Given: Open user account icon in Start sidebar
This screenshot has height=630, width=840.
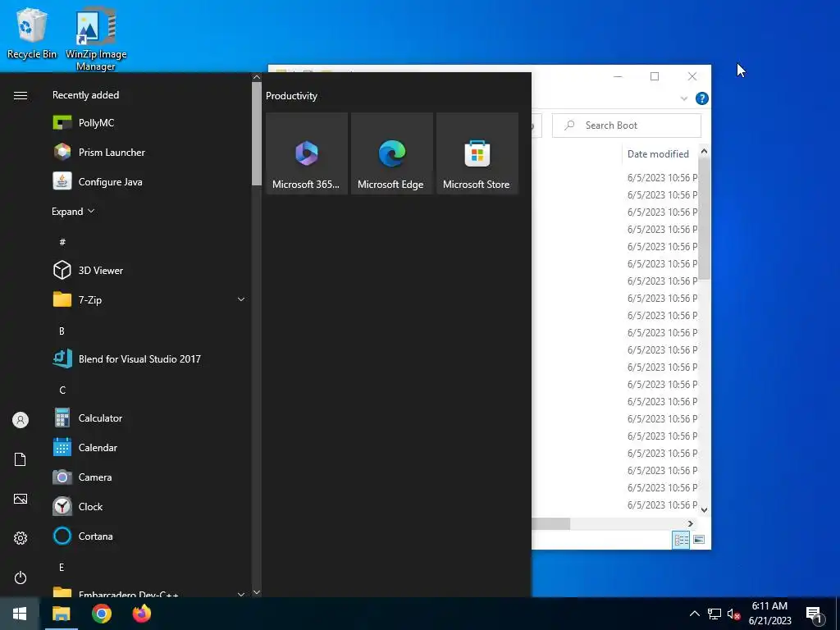Looking at the screenshot, I should pyautogui.click(x=21, y=420).
